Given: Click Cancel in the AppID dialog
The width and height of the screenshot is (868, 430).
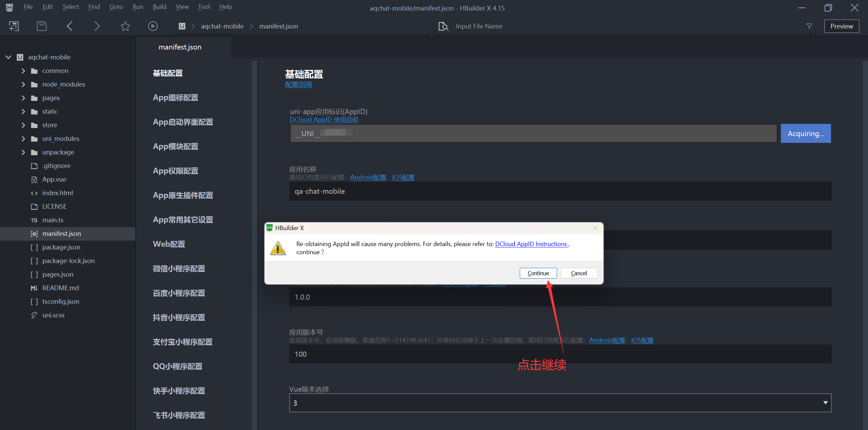Looking at the screenshot, I should 579,273.
